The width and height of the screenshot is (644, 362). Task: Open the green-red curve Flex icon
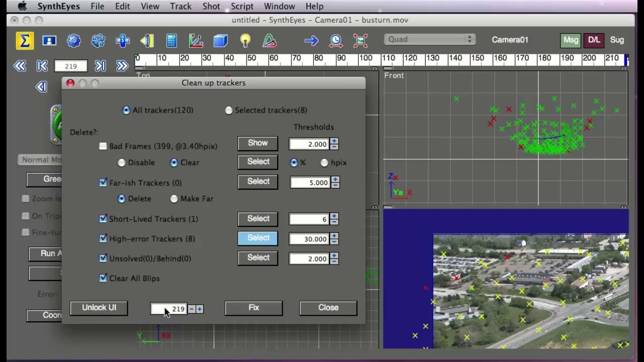(270, 41)
